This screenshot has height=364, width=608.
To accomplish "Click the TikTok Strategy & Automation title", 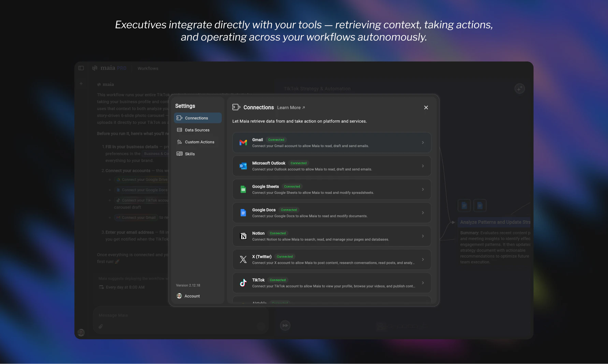I will 317,89.
